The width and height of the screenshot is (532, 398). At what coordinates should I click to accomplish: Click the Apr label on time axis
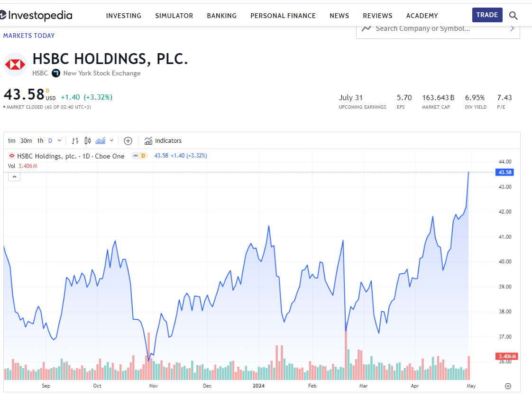tap(414, 386)
